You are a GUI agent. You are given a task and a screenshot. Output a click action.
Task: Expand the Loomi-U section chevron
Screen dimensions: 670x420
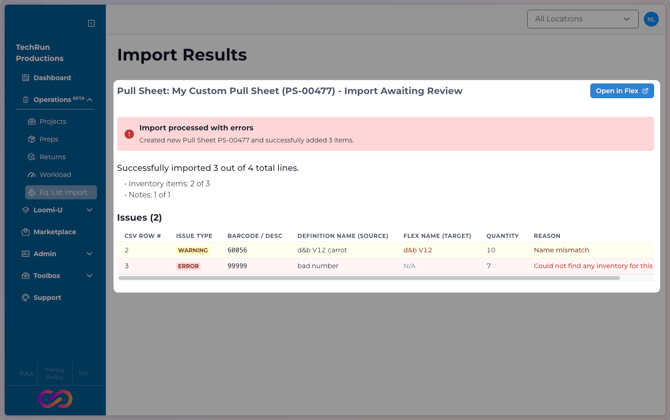click(90, 210)
